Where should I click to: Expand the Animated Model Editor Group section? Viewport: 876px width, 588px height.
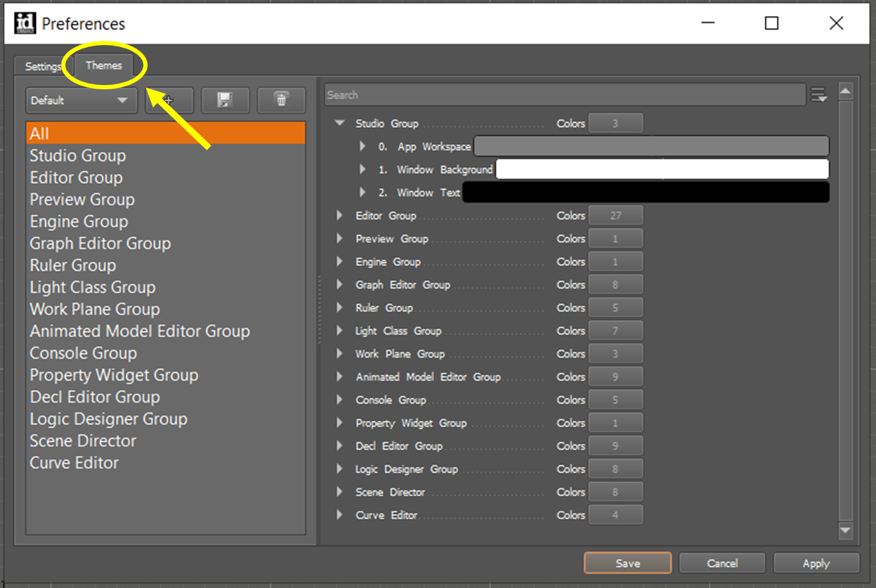tap(339, 377)
